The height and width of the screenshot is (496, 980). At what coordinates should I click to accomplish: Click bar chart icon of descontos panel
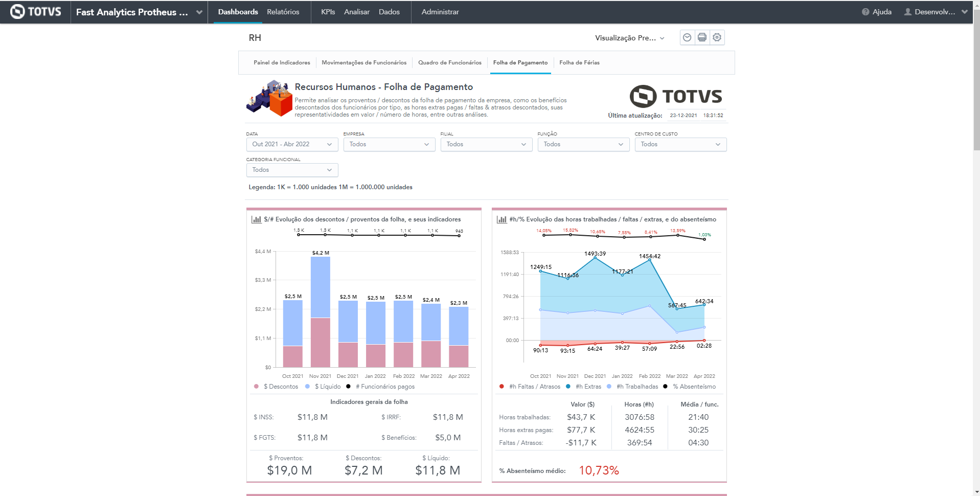[x=256, y=219]
